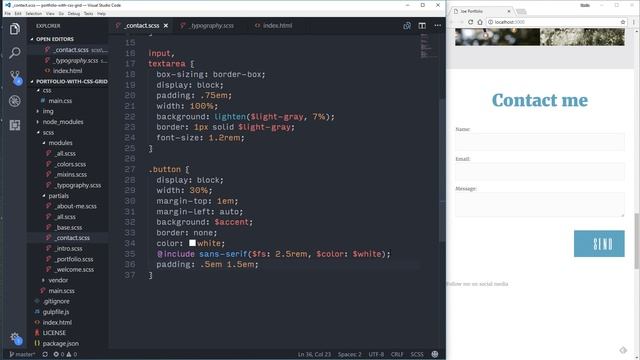Collapse the scss folder

click(x=48, y=132)
